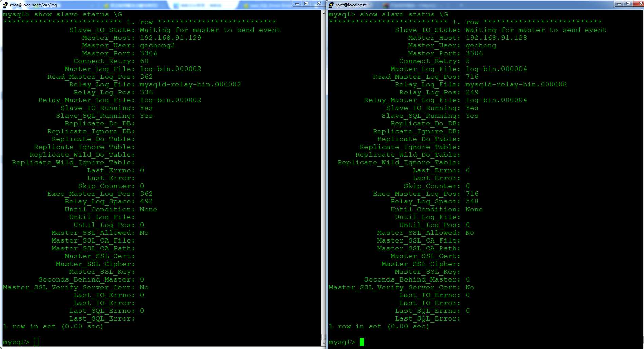Click the left terminal's scrollbar thumb
644x349 pixels.
323,337
